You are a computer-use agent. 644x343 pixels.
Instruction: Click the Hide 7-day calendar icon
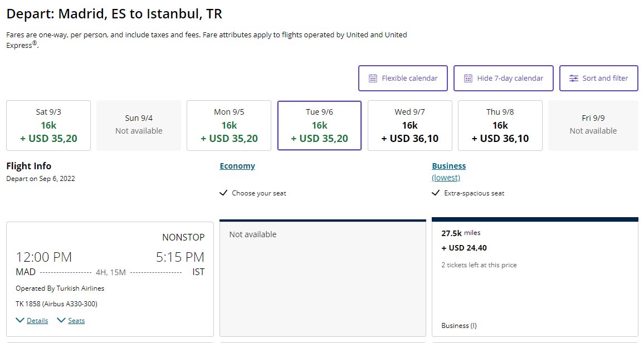(469, 79)
